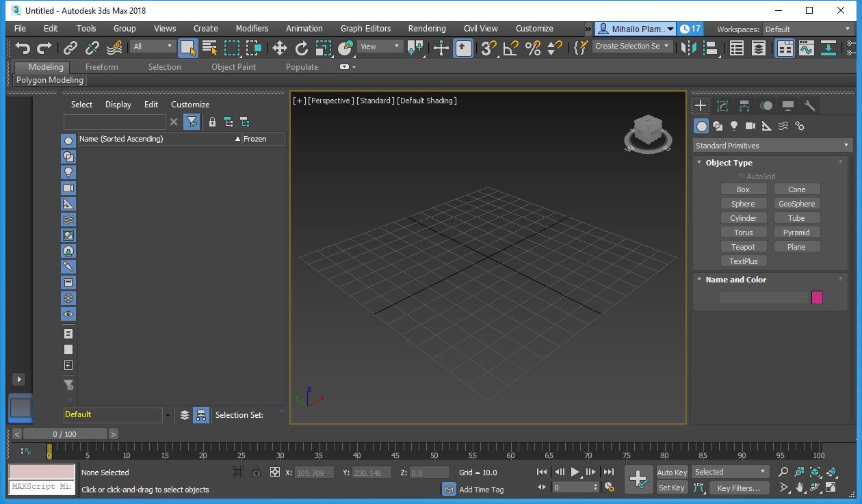Click the Play Animation button
This screenshot has height=504, width=862.
click(575, 472)
